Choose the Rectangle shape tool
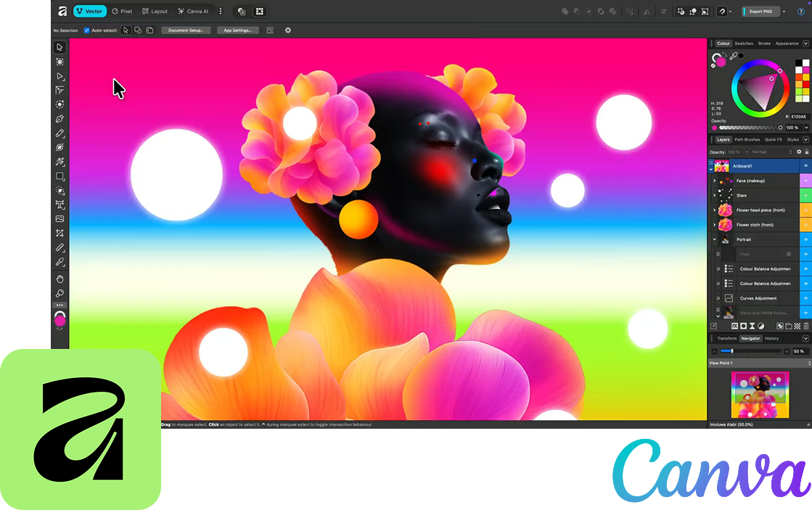The width and height of the screenshot is (812, 510). pos(60,176)
